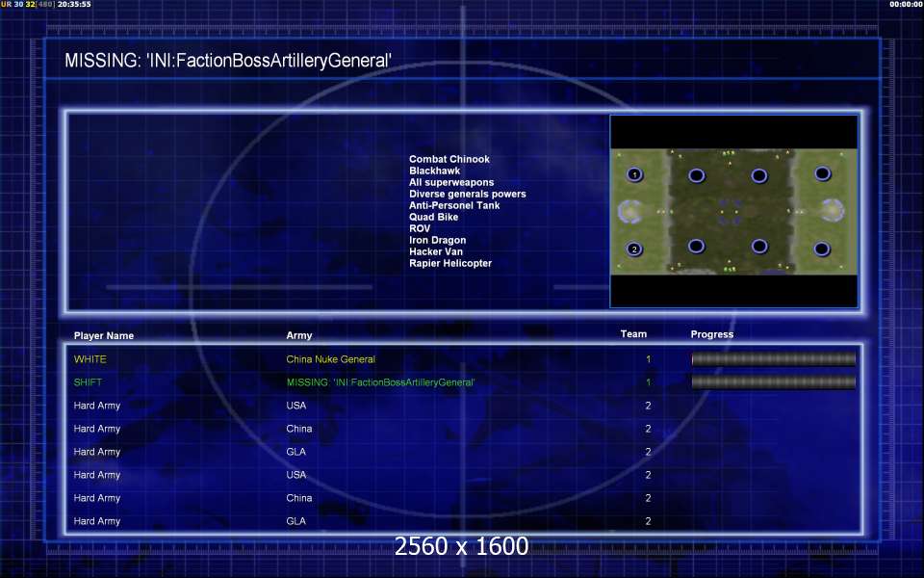Click the China Nuke General army label
The height and width of the screenshot is (578, 924).
click(x=330, y=359)
